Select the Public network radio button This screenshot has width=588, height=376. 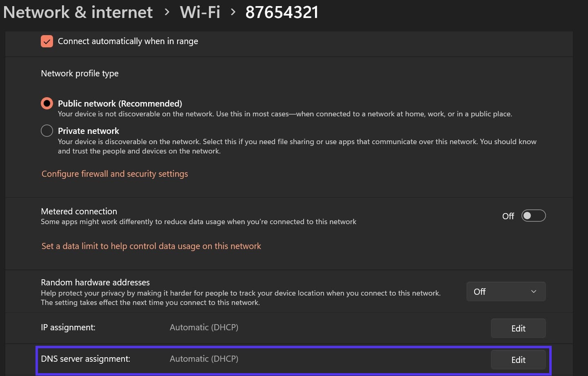click(x=47, y=103)
